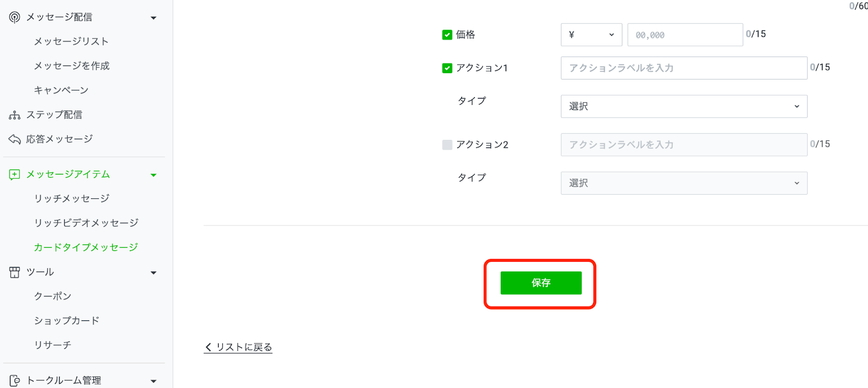Collapse the ツール section arrow
The image size is (868, 388).
pyautogui.click(x=154, y=273)
